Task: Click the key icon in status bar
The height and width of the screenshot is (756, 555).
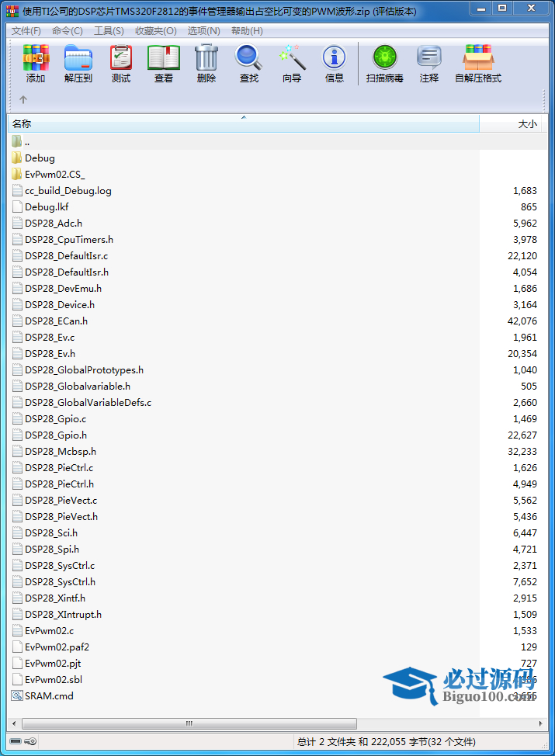Action: click(x=30, y=741)
